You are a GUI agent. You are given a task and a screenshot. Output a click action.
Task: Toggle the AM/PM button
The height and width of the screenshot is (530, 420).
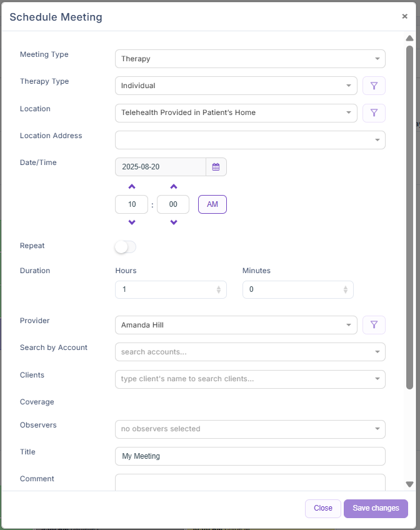click(x=212, y=204)
